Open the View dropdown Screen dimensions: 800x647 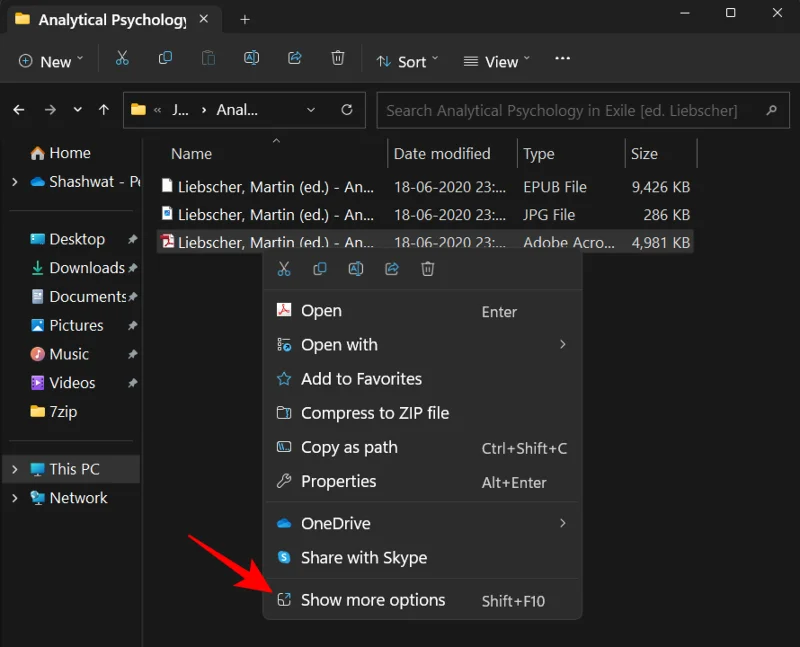495,61
